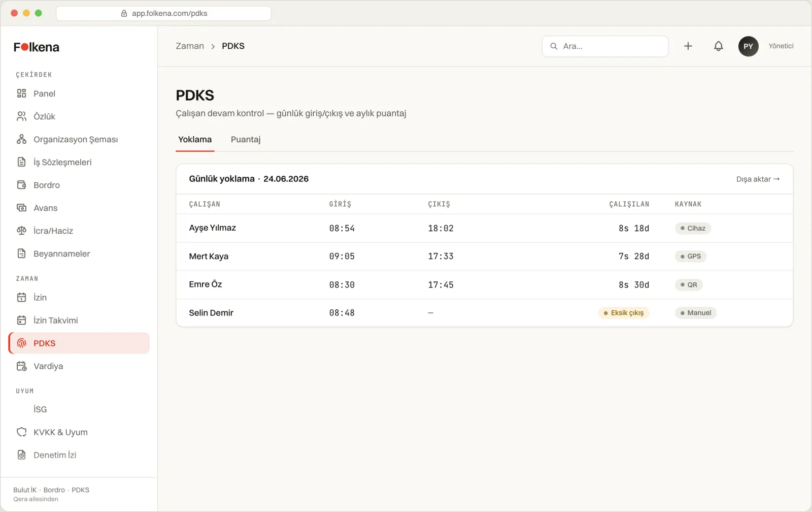Viewport: 812px width, 512px height.
Task: Click the ÇIKIŞ column header
Action: 439,204
